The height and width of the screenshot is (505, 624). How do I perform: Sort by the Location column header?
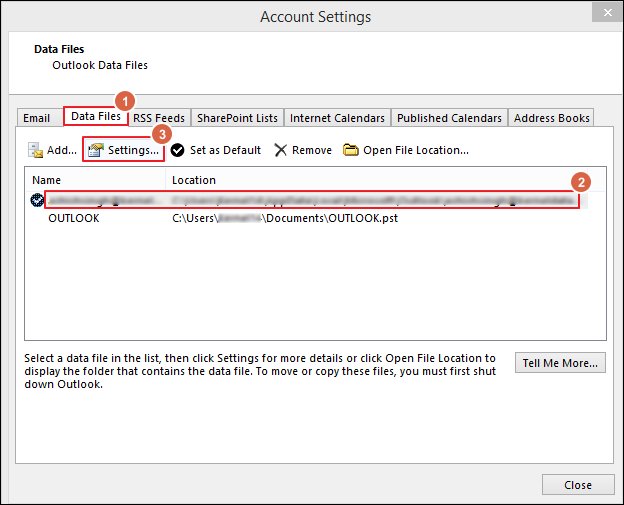194,180
